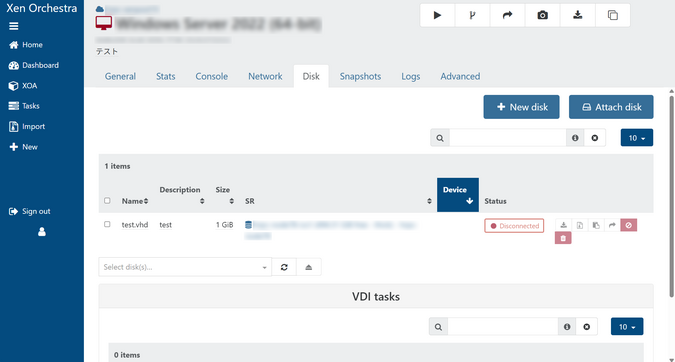Image resolution: width=675 pixels, height=362 pixels.
Task: Toggle the hamburger menu in sidebar
Action: (14, 26)
